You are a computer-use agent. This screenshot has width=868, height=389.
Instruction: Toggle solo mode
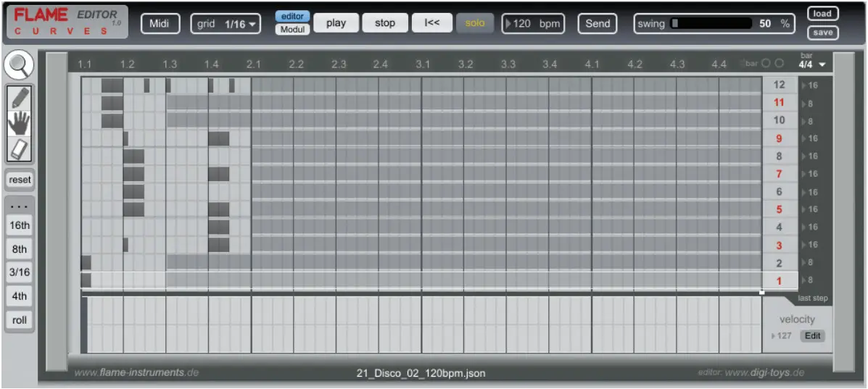[475, 23]
